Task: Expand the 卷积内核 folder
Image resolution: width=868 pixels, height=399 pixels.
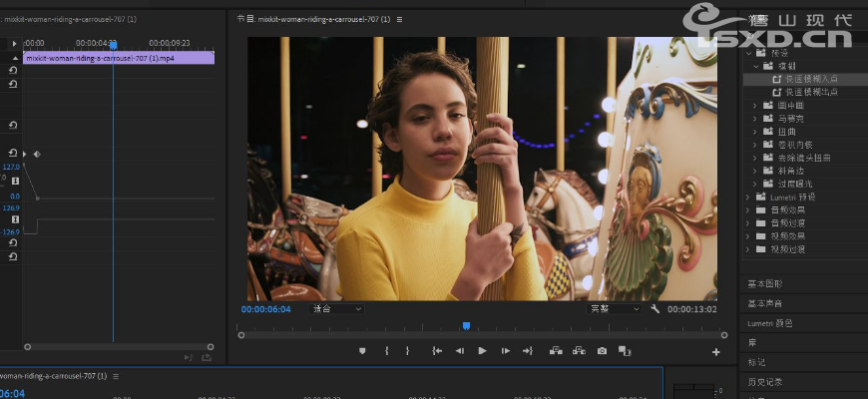Action: click(754, 145)
